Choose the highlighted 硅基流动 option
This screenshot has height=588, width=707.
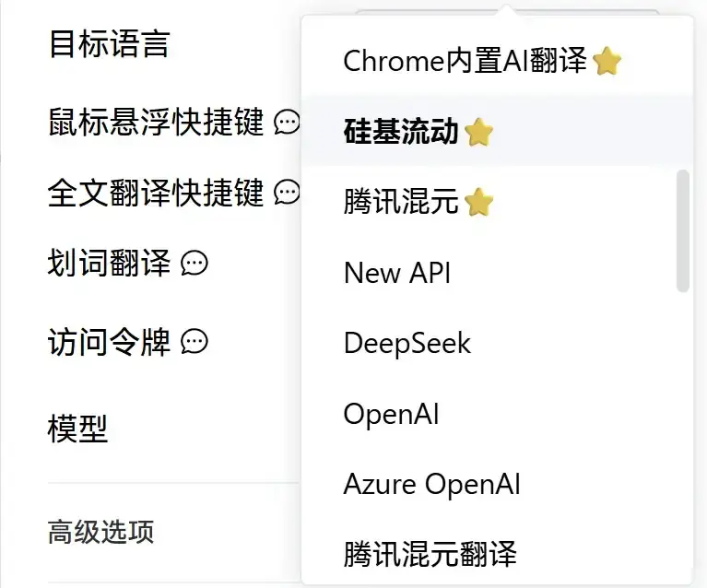(x=497, y=131)
